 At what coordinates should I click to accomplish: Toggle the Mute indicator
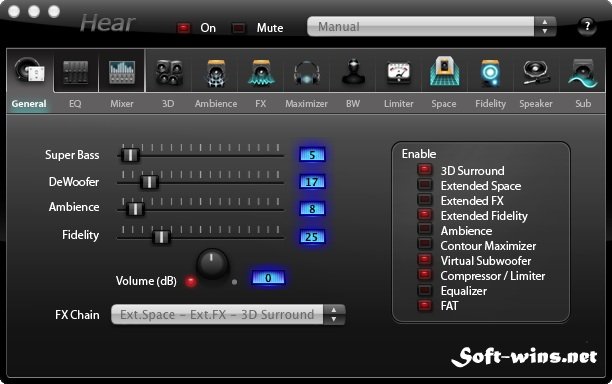click(x=238, y=28)
